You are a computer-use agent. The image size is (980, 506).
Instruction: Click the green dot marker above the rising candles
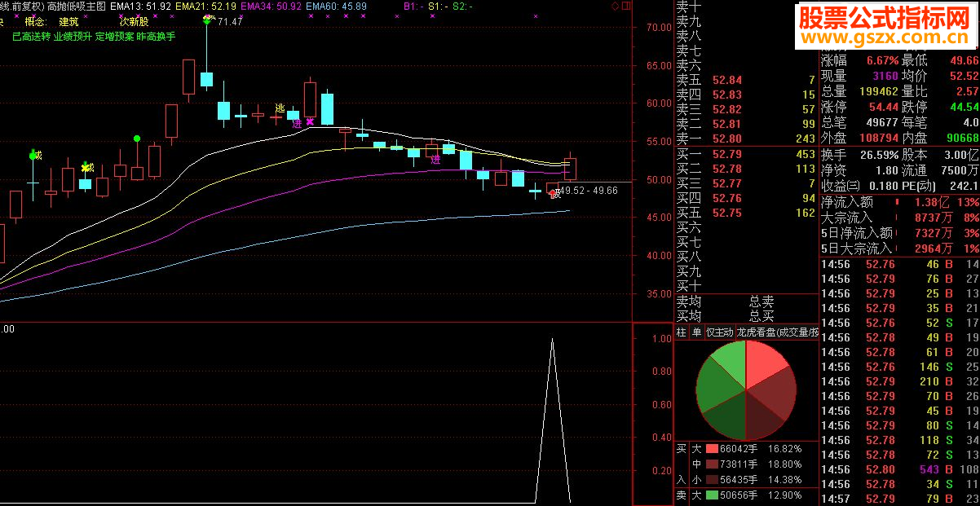point(137,139)
